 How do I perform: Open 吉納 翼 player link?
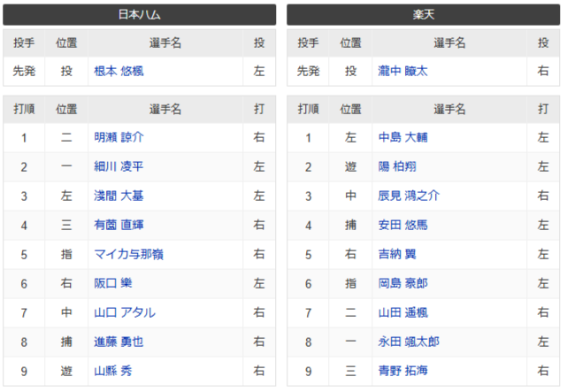tap(397, 255)
